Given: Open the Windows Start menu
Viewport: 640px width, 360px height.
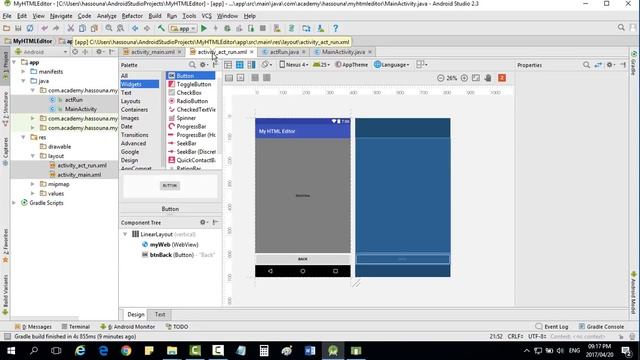Looking at the screenshot, I should tap(11, 351).
